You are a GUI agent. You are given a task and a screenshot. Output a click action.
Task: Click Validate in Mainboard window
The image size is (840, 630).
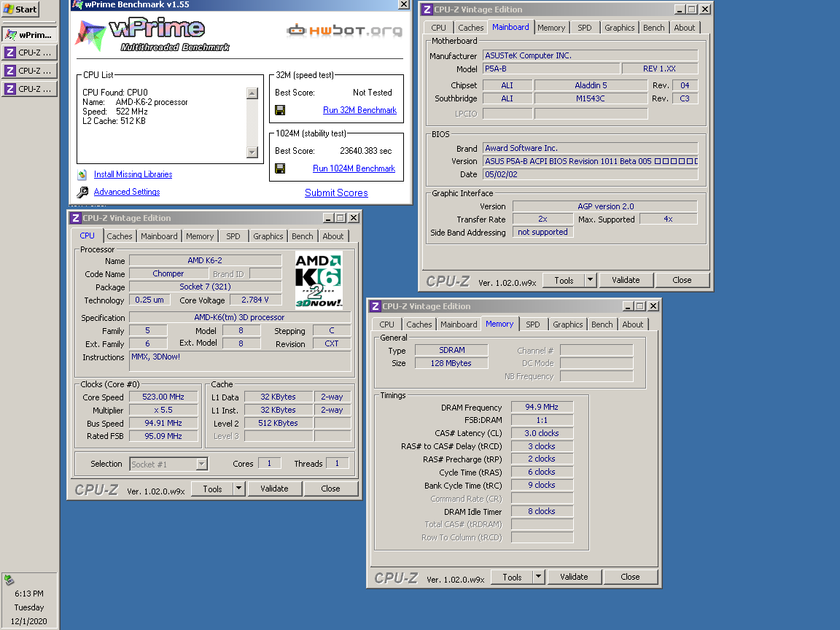pos(626,280)
